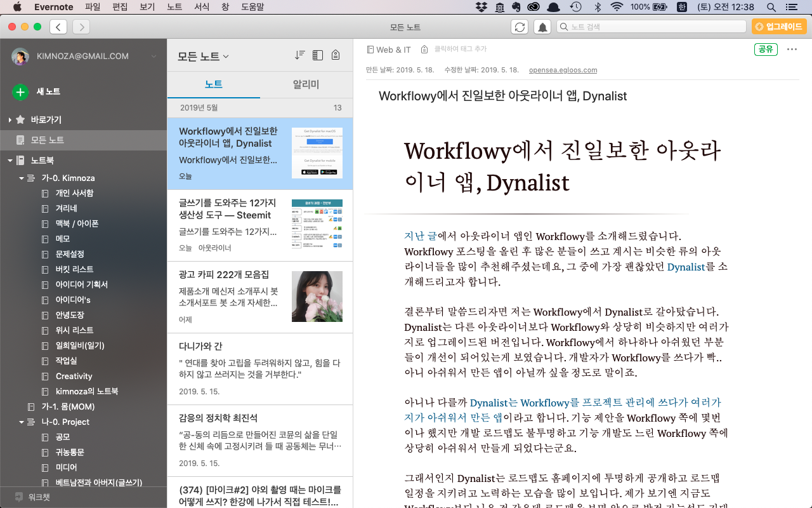Click the tag icon beside 클릭하여 태그 추가
This screenshot has width=812, height=508.
(424, 49)
